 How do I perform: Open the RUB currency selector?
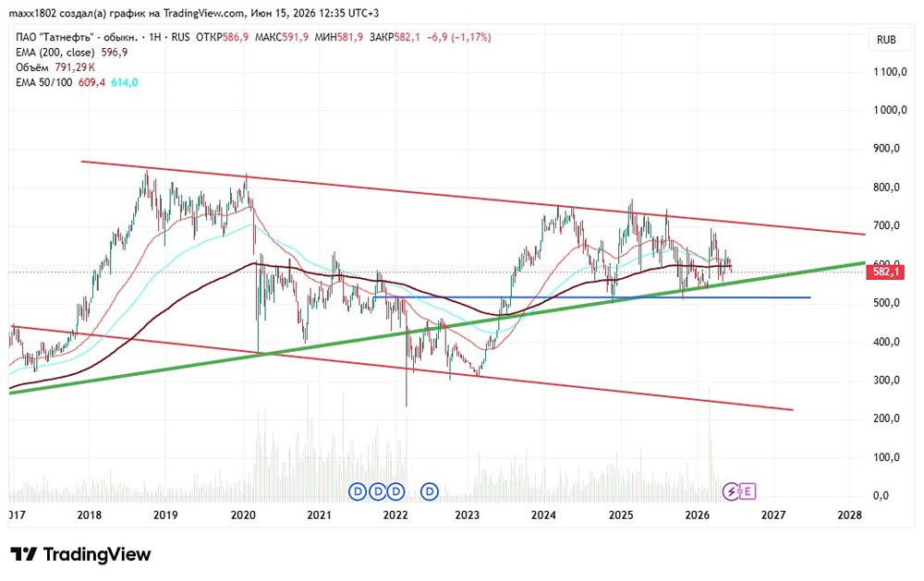click(886, 40)
